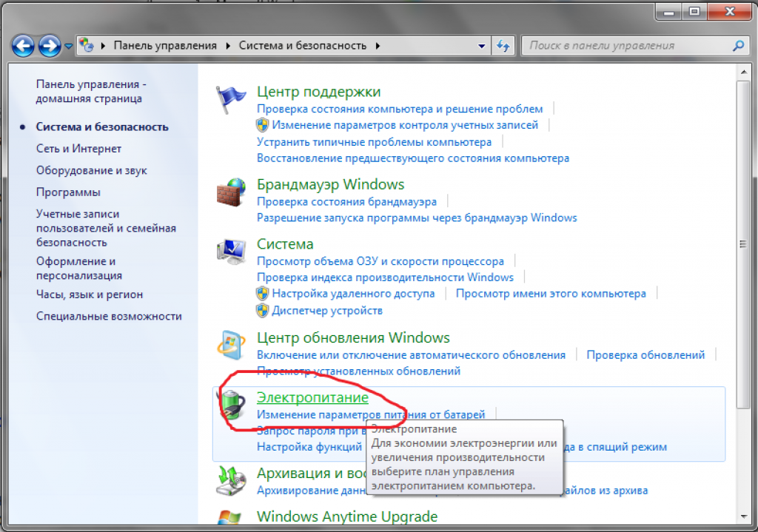
Task: Open Программы category in sidebar
Action: pyautogui.click(x=68, y=192)
